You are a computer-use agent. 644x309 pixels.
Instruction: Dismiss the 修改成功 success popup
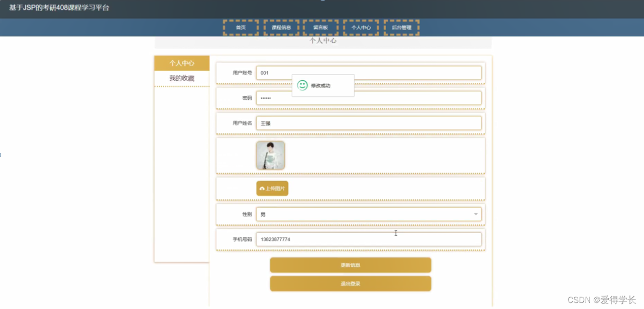323,85
